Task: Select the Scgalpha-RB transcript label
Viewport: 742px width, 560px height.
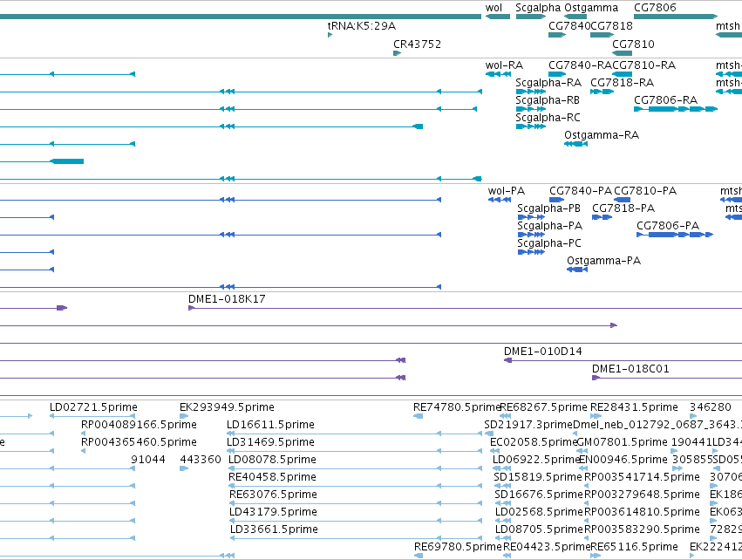Action: [x=548, y=100]
